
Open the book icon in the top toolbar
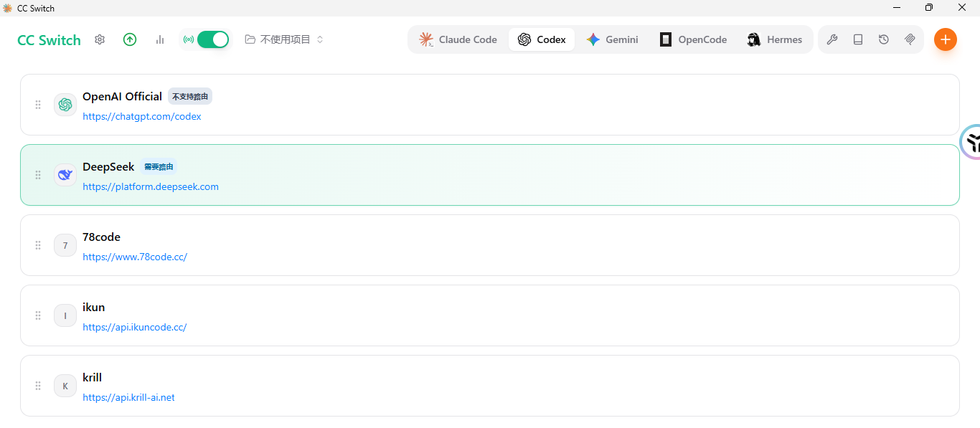coord(858,39)
